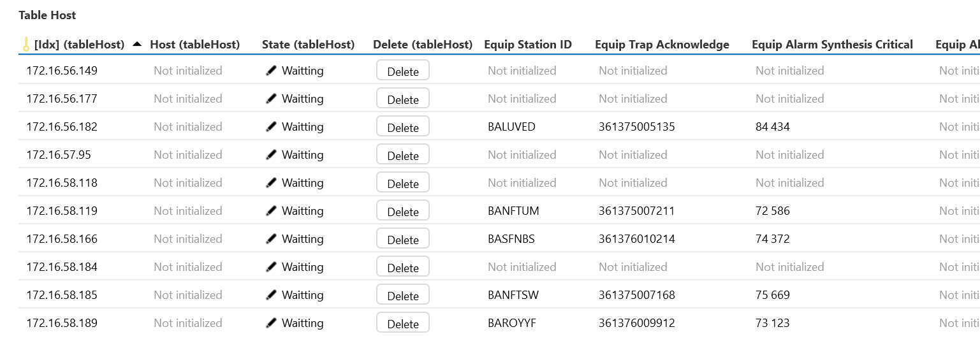Click the yellow key icon in Idx header

coord(26,45)
